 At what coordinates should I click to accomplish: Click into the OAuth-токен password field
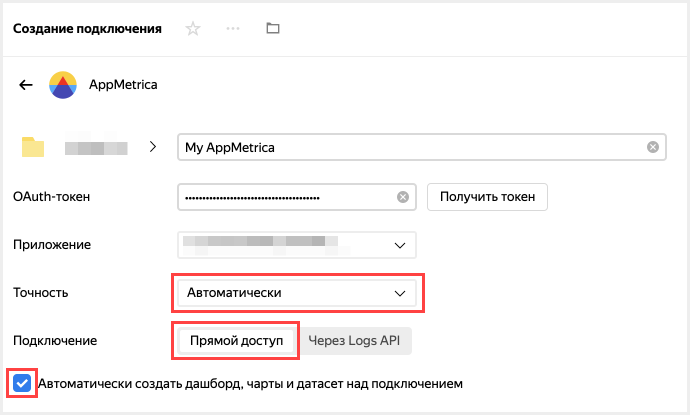pyautogui.click(x=285, y=197)
